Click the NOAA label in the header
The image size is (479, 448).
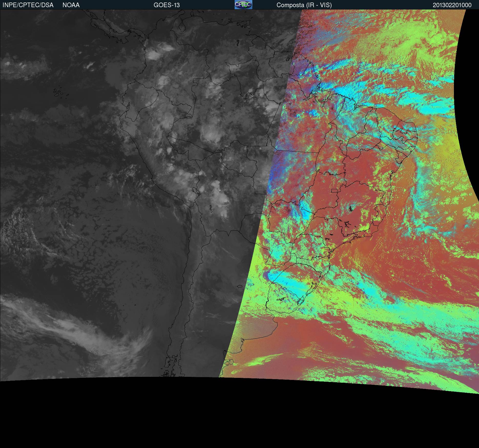tap(71, 5)
